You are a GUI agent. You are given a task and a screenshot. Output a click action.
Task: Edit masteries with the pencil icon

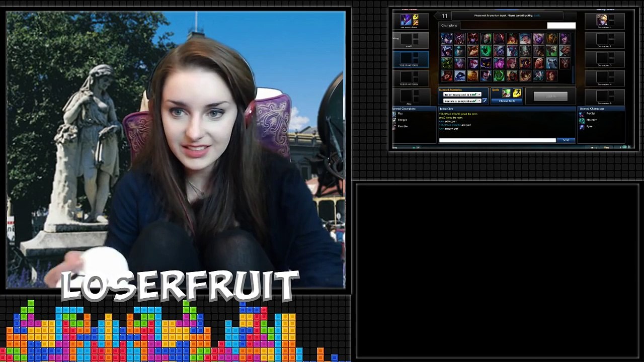pyautogui.click(x=485, y=101)
